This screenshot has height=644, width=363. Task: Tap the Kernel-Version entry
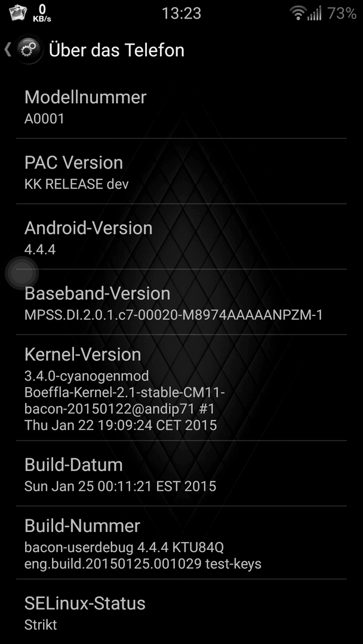tap(181, 388)
